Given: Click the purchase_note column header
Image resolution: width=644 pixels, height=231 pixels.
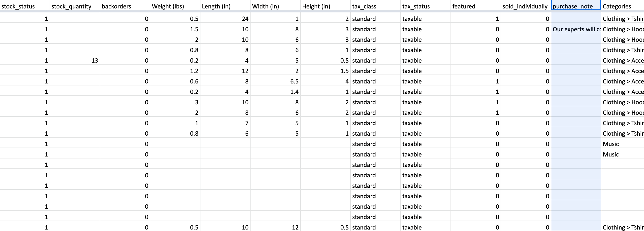Looking at the screenshot, I should coord(576,6).
